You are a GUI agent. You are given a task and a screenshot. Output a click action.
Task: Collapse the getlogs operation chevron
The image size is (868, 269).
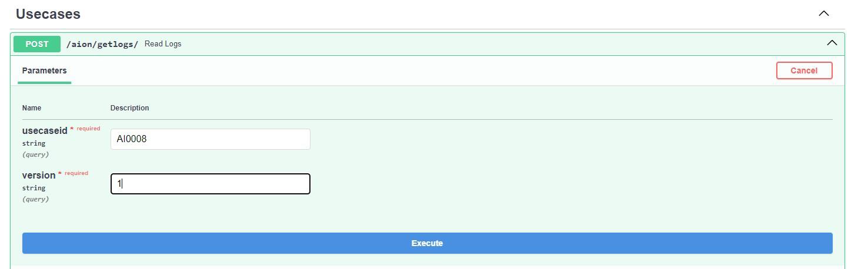point(832,43)
